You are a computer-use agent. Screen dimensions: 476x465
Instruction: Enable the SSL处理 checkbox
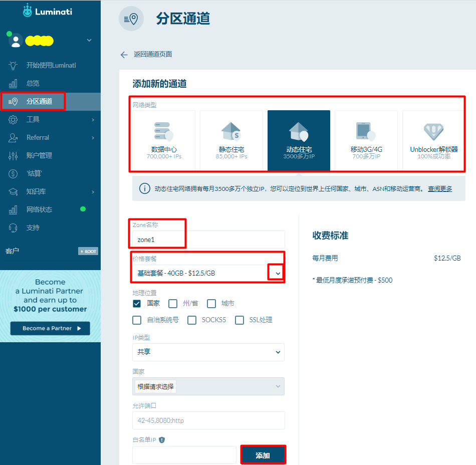pos(240,320)
